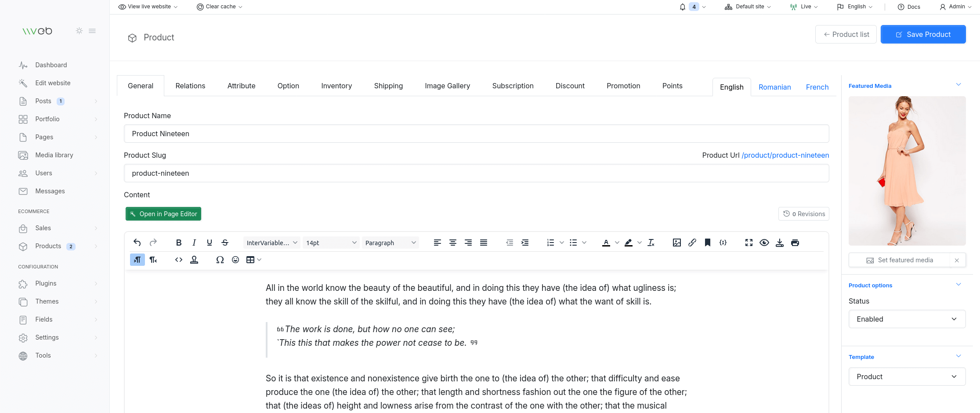Apply strikethrough formatting
Screen dimensions: 980x413
[x=225, y=242]
